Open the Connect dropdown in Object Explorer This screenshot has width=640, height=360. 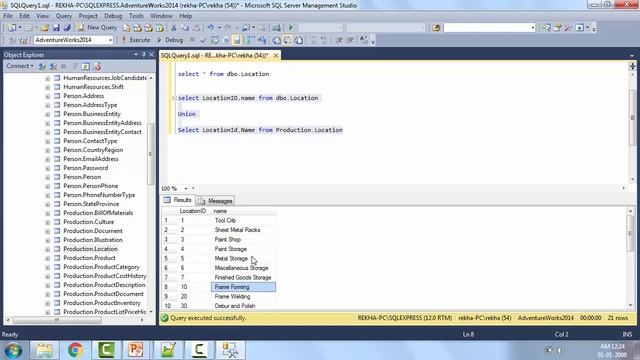tap(20, 66)
